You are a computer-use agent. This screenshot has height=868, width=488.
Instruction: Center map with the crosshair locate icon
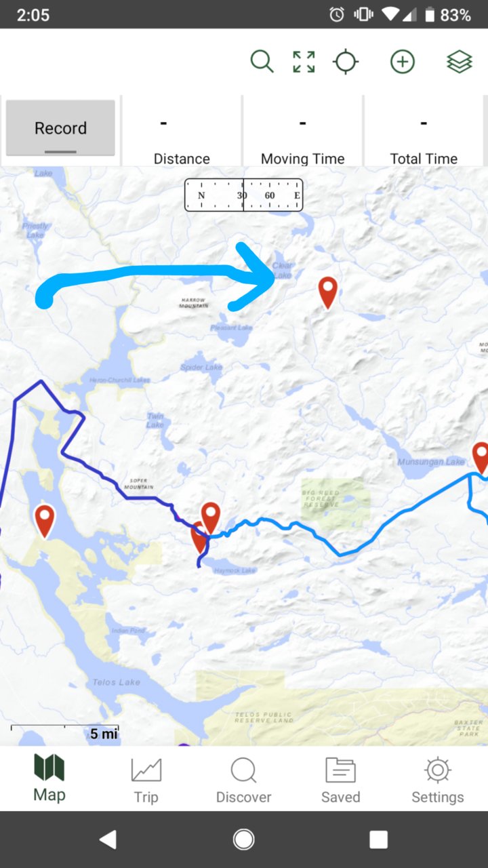pos(346,62)
